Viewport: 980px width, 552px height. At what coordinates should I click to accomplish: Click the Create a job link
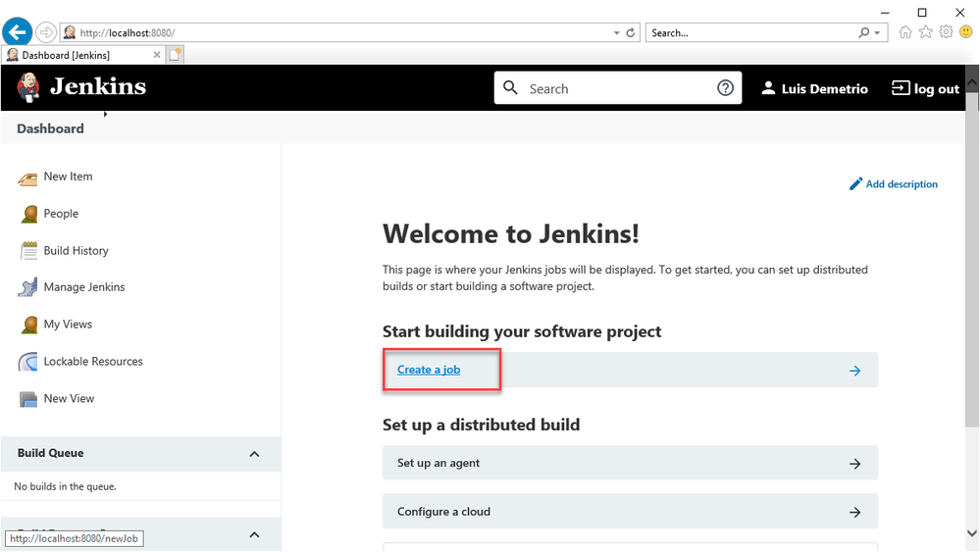pos(429,370)
